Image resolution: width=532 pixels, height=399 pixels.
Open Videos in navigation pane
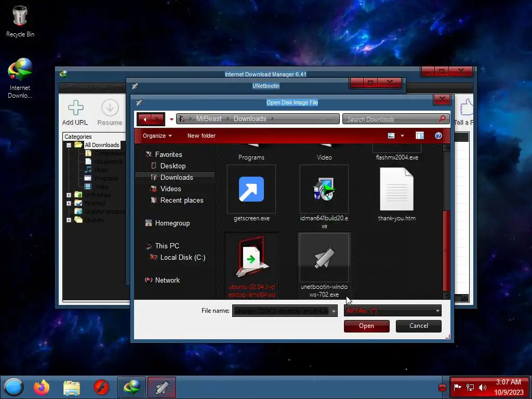point(170,189)
